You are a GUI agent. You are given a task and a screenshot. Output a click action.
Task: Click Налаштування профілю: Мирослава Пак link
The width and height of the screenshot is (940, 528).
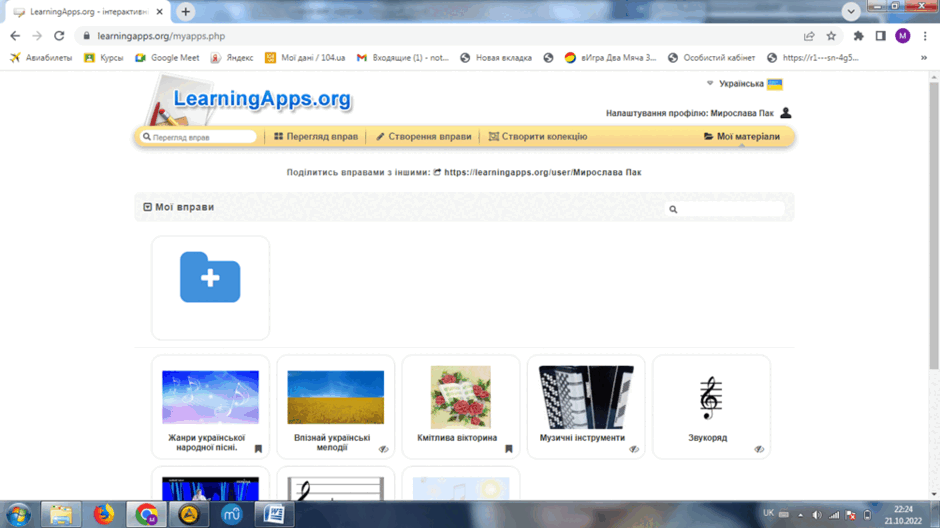689,113
